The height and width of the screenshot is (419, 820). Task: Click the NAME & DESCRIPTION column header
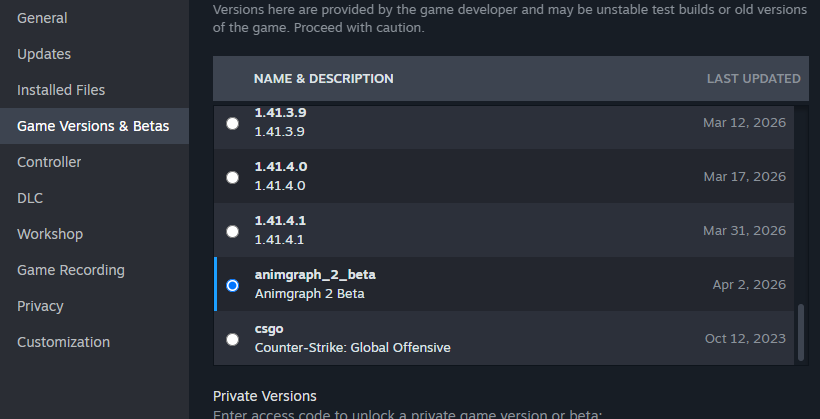pos(323,78)
